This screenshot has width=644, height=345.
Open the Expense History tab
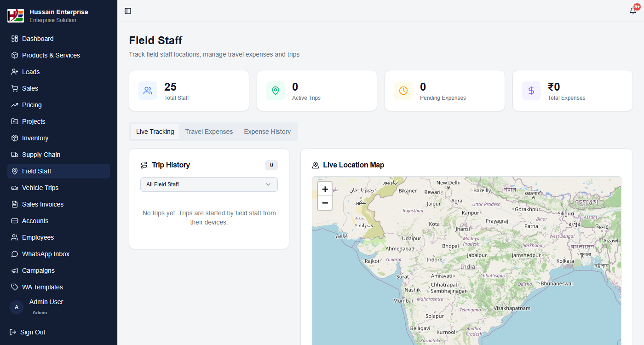pyautogui.click(x=267, y=132)
